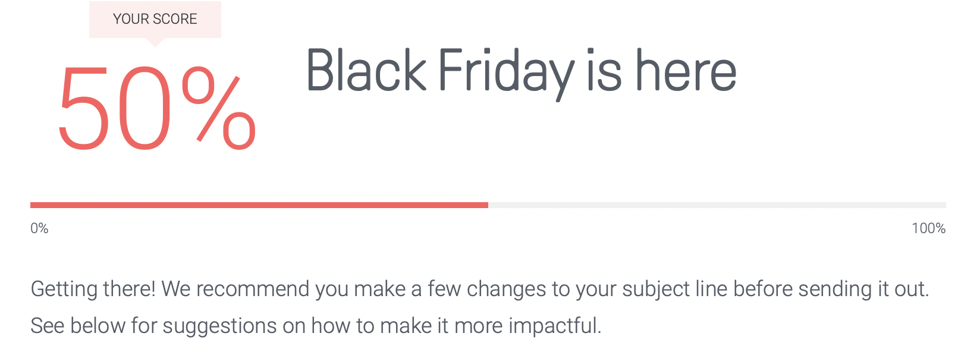This screenshot has height=352, width=980.
Task: Click the 100% label below the bar
Action: pos(929,227)
